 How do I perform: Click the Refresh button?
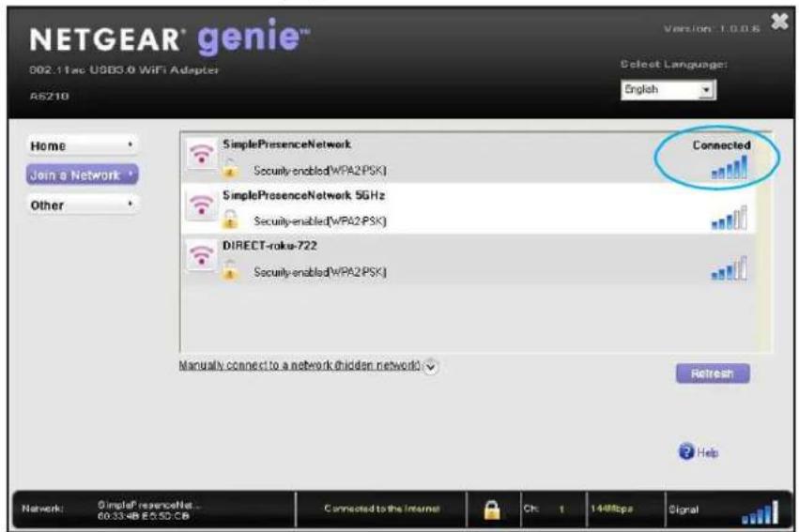tap(713, 373)
